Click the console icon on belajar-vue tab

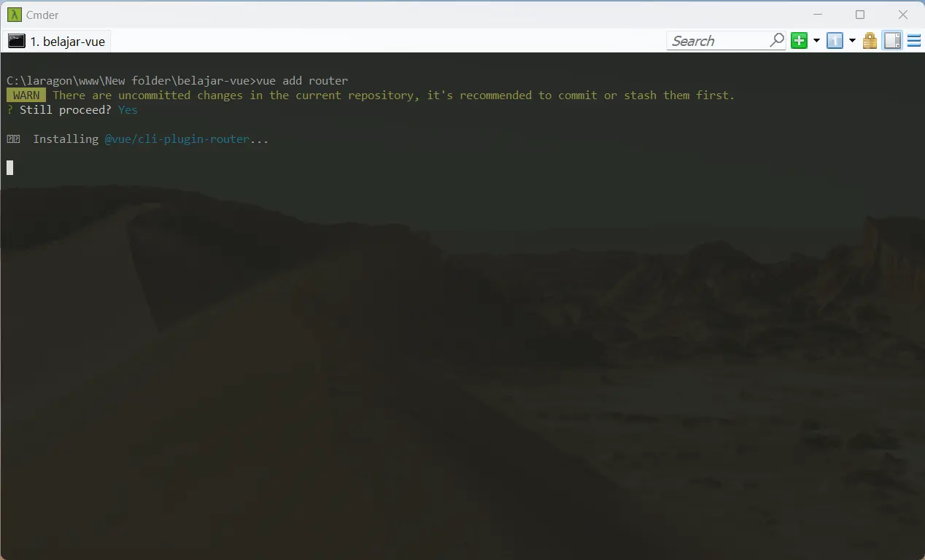click(17, 42)
